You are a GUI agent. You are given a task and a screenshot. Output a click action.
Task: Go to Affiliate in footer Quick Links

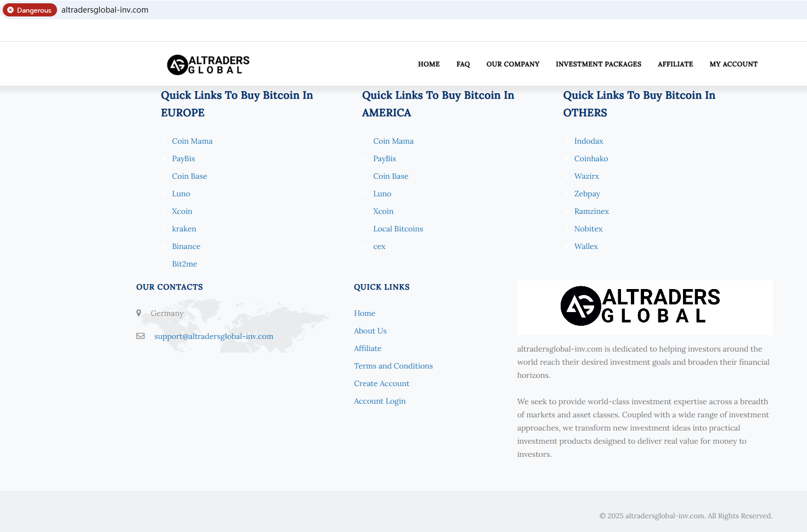pos(368,348)
